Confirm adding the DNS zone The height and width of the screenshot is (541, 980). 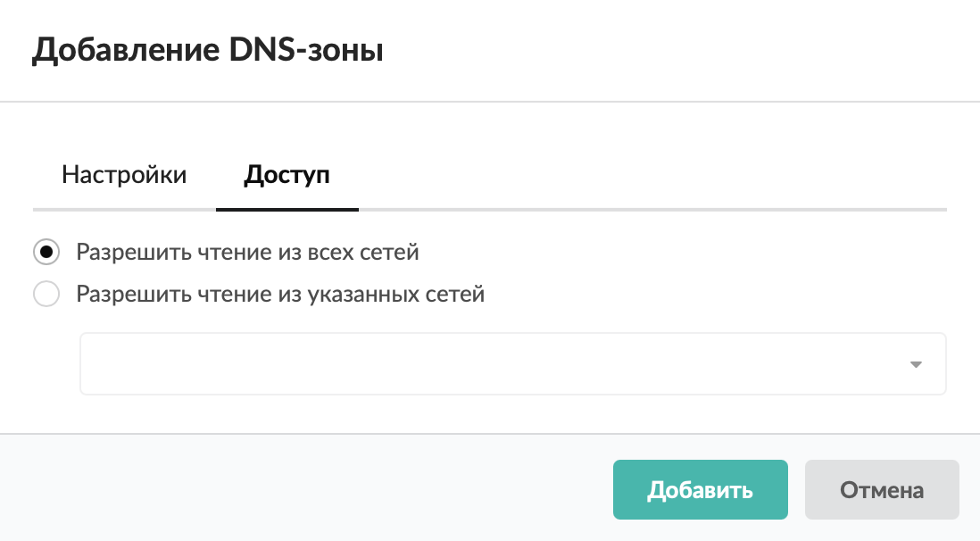tap(700, 490)
